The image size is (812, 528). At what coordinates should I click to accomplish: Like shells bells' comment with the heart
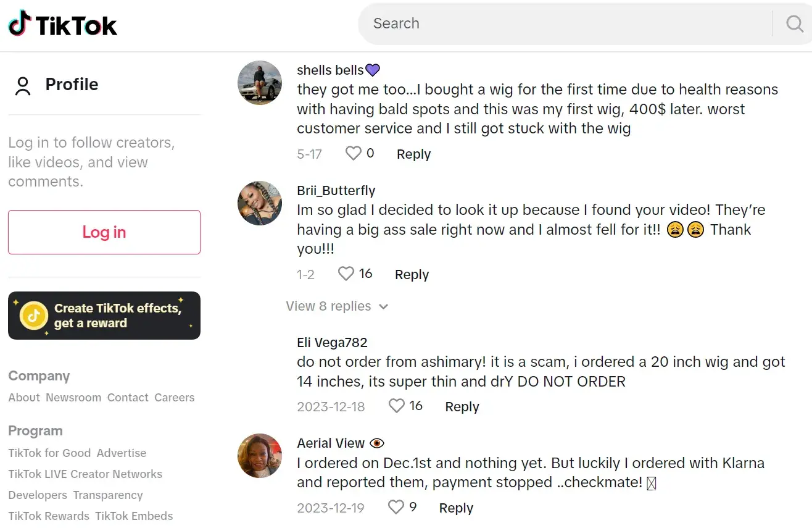pos(353,153)
